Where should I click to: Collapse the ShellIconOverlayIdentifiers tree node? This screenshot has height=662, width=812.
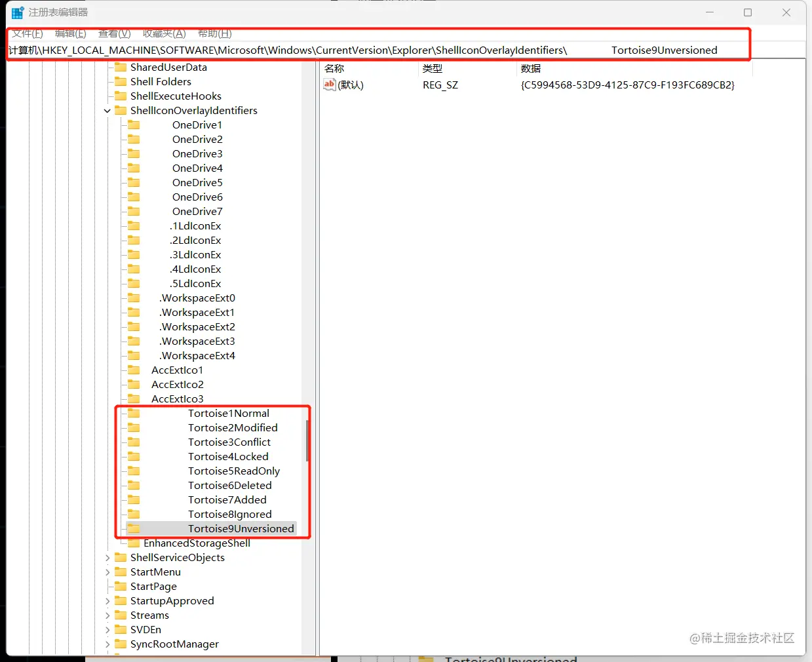point(107,111)
